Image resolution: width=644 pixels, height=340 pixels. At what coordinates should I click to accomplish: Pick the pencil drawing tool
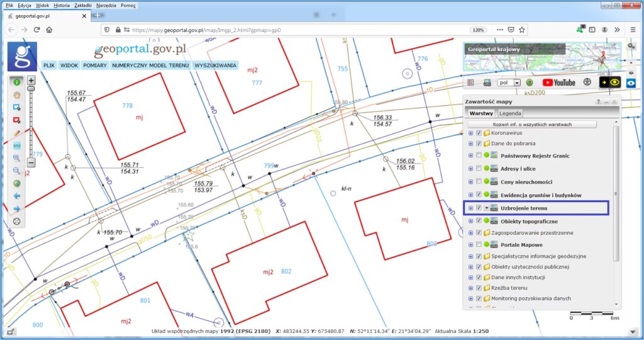click(17, 133)
